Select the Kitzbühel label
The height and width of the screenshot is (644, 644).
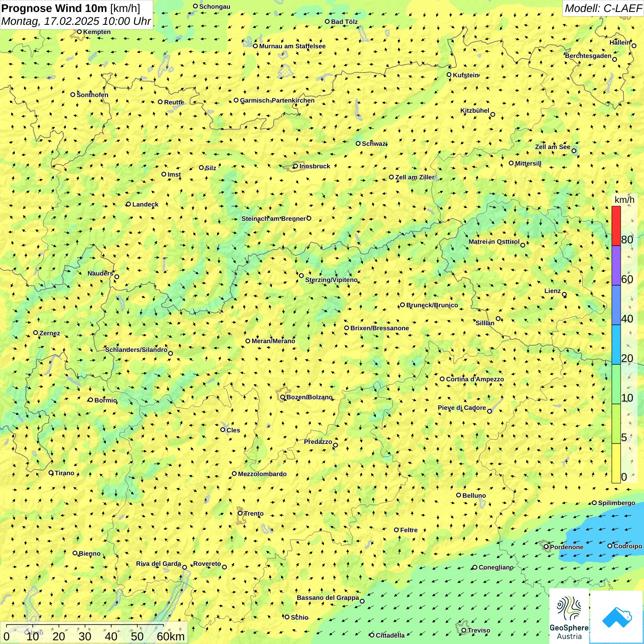pos(475,110)
